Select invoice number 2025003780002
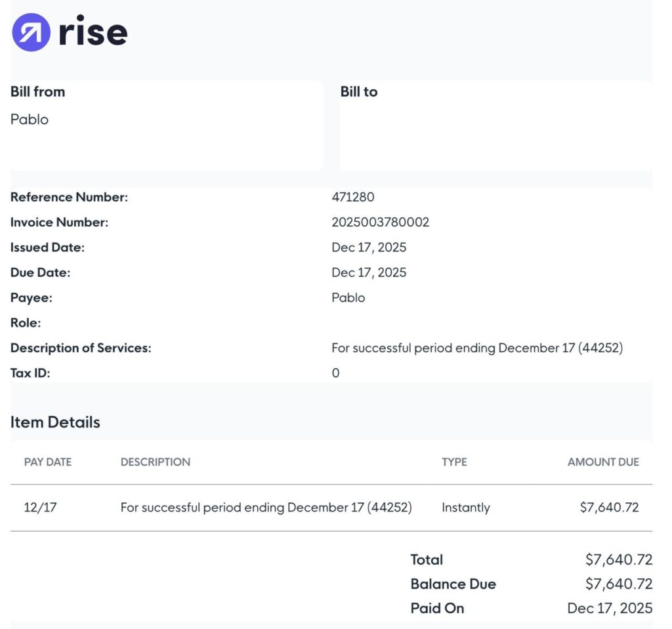The image size is (672, 629). (x=381, y=222)
